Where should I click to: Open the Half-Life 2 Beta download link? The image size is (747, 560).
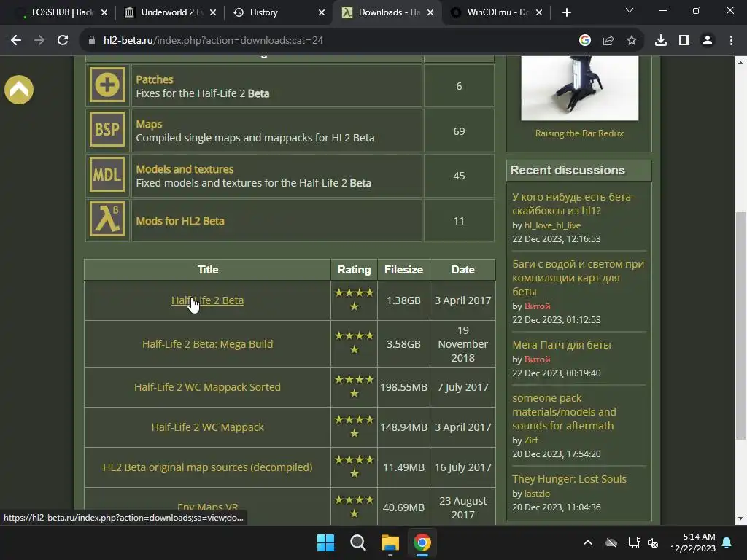coord(207,300)
